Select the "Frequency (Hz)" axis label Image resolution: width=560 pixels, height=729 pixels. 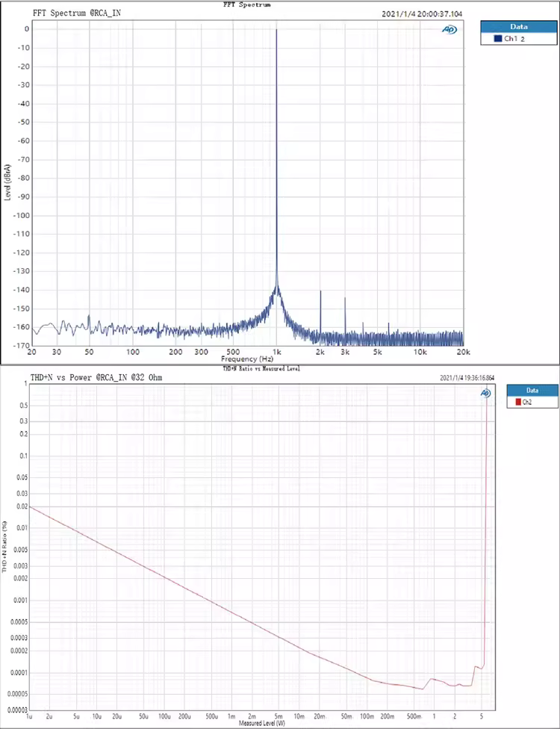[246, 359]
